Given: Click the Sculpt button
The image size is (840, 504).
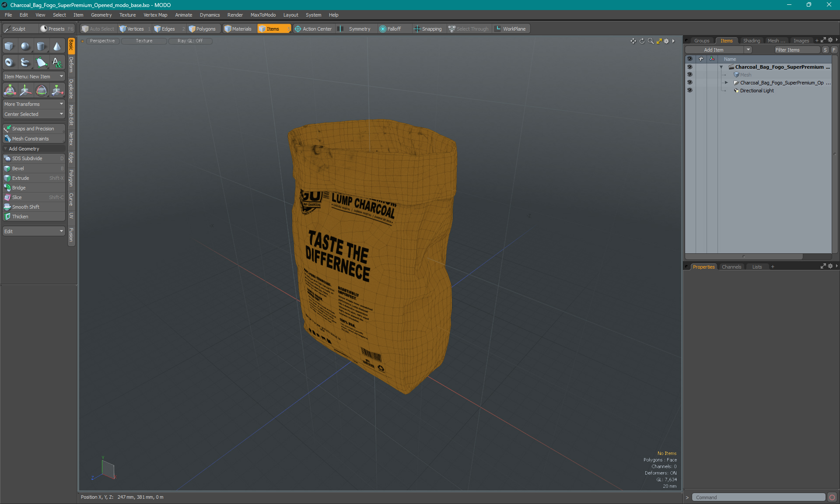Looking at the screenshot, I should (x=19, y=29).
